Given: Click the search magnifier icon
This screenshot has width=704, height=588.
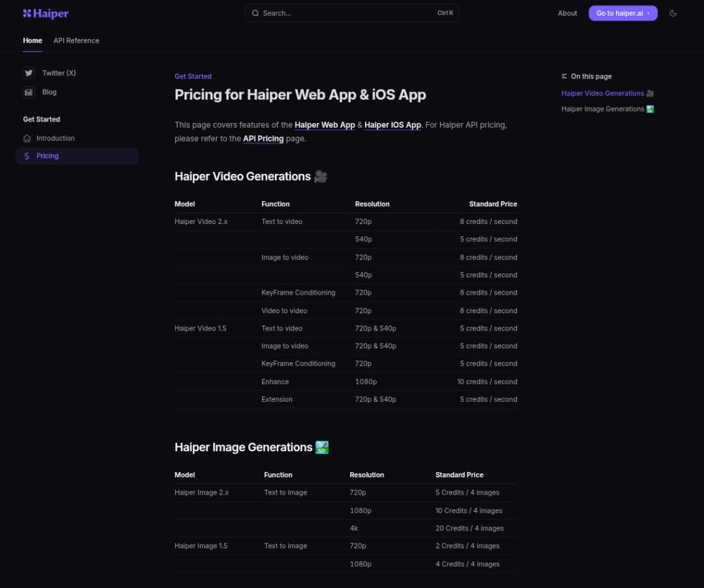Looking at the screenshot, I should (255, 13).
